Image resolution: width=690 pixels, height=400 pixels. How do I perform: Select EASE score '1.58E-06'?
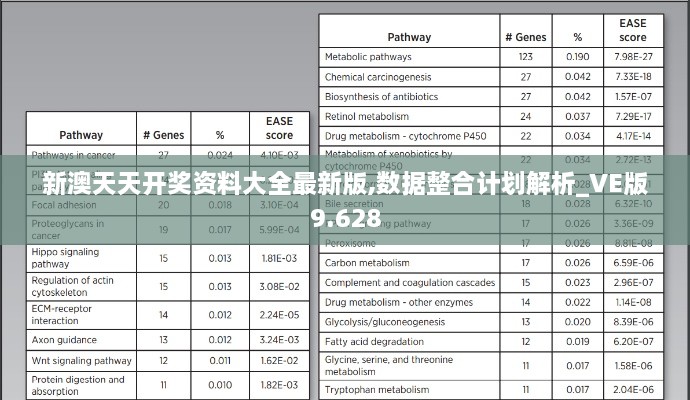(x=633, y=366)
